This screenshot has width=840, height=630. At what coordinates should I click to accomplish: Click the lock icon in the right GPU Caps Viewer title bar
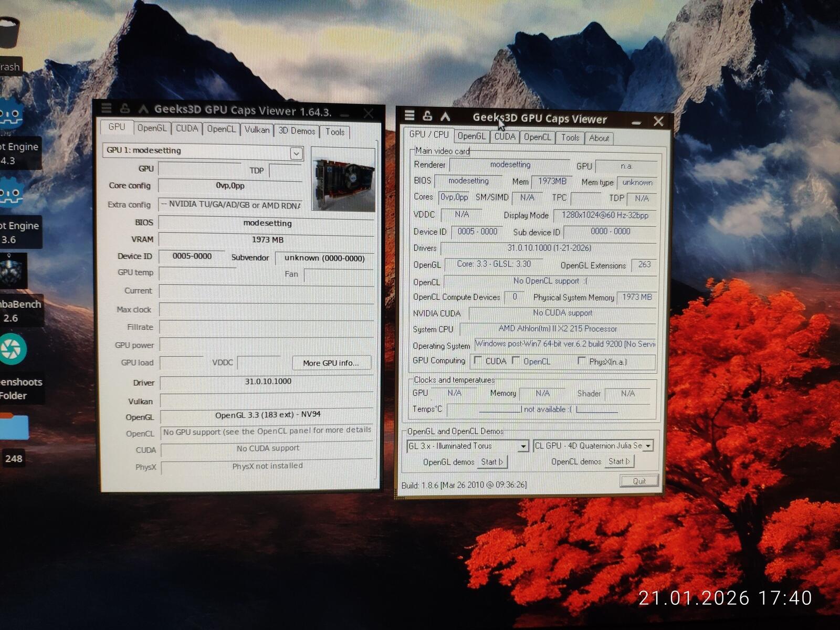(x=427, y=115)
